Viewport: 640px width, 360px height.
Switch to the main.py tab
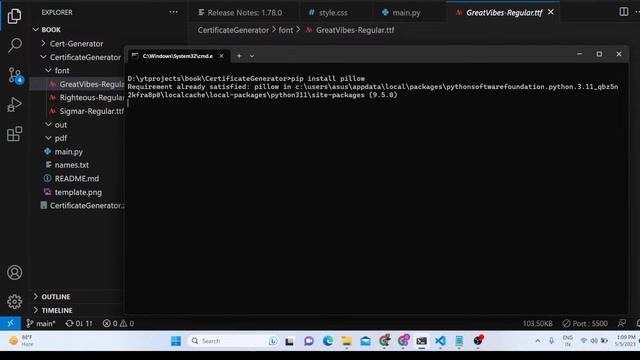click(x=401, y=13)
